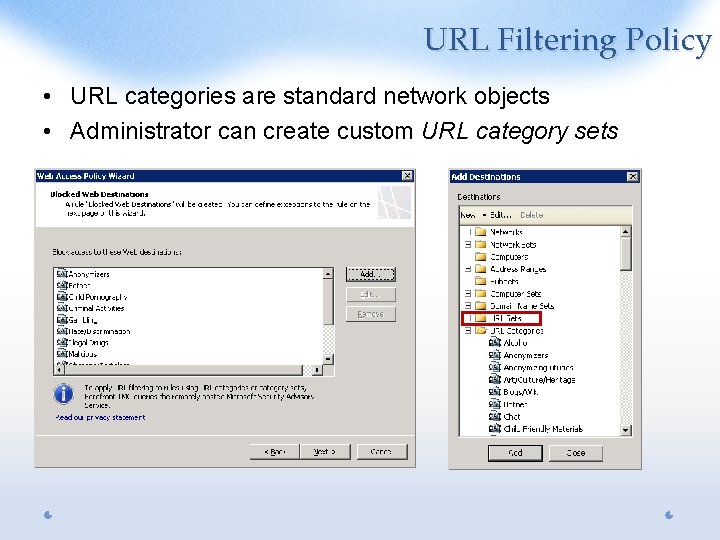Select the Child Pornography entry icon in blocked list
Viewport: 720px width, 540px height.
(62, 297)
